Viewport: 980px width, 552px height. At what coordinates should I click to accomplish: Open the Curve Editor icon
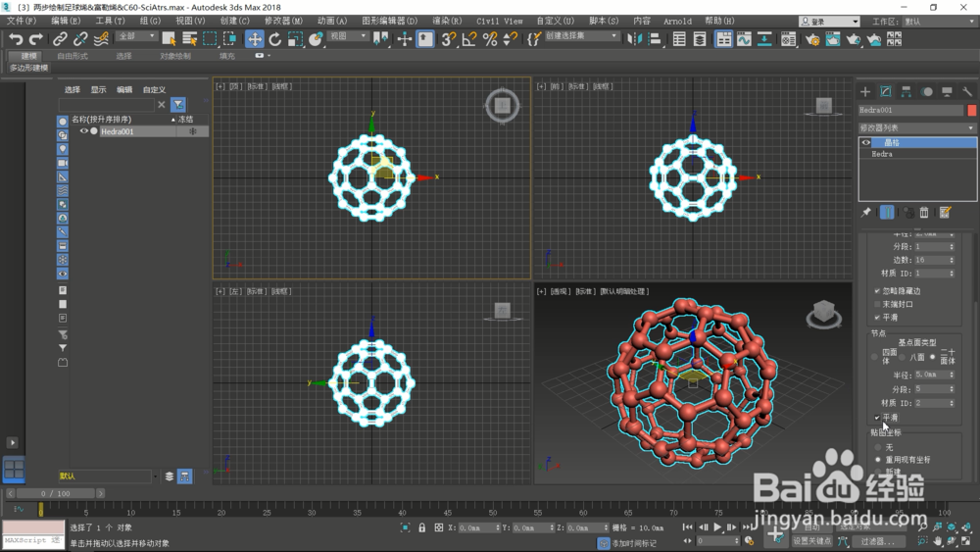click(x=744, y=39)
